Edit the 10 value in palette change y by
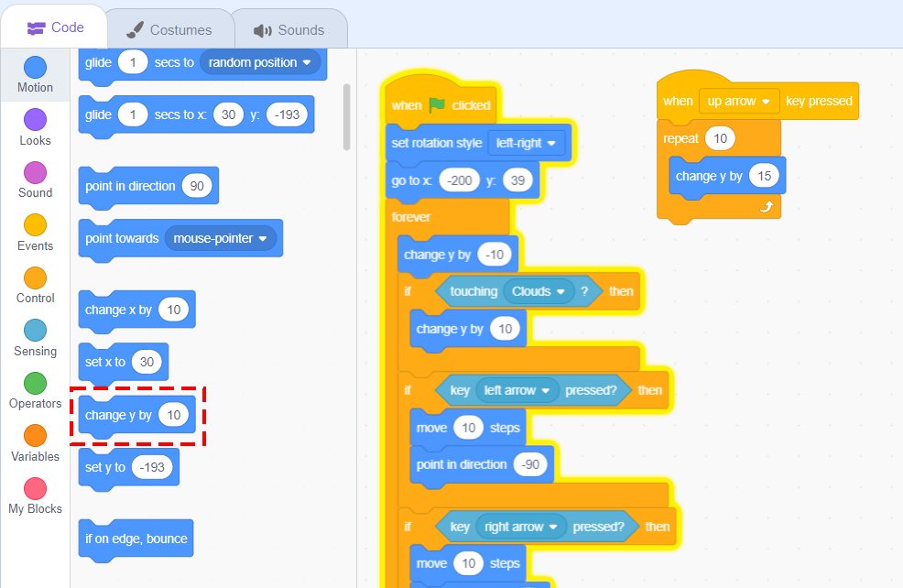 click(174, 415)
